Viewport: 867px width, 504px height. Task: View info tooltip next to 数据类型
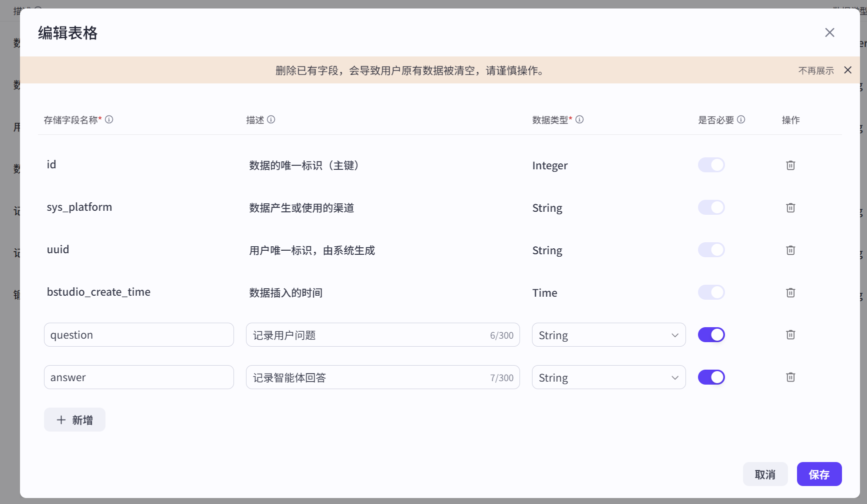click(579, 119)
